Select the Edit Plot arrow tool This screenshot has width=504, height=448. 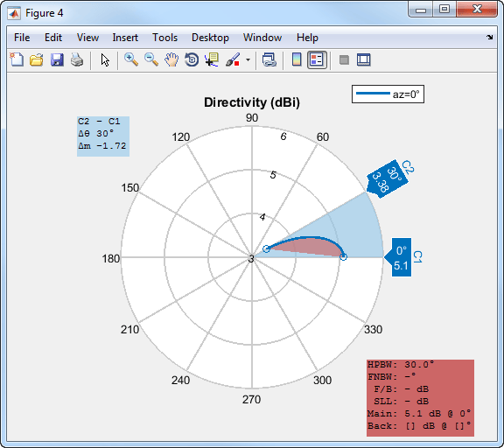tap(105, 59)
